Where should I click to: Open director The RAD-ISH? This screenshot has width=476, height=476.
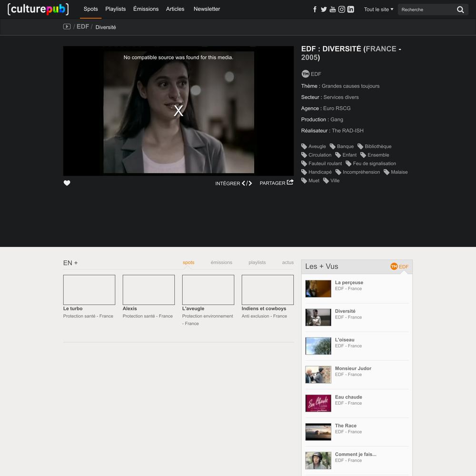point(347,130)
